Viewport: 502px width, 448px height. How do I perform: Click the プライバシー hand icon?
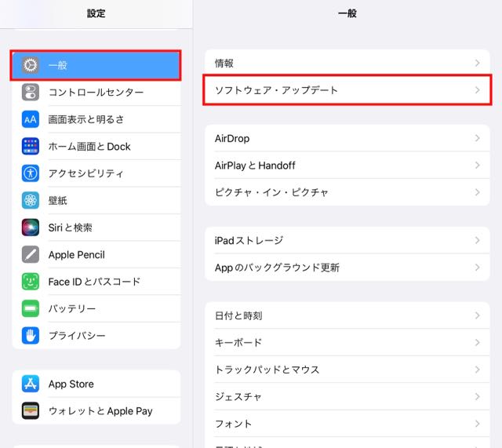click(x=31, y=336)
